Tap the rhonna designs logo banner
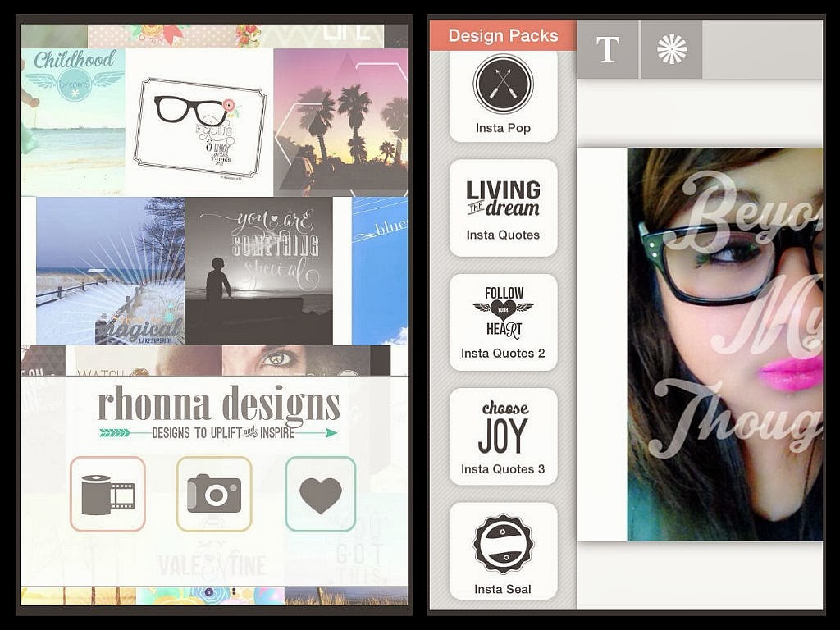This screenshot has height=630, width=840. pyautogui.click(x=218, y=413)
